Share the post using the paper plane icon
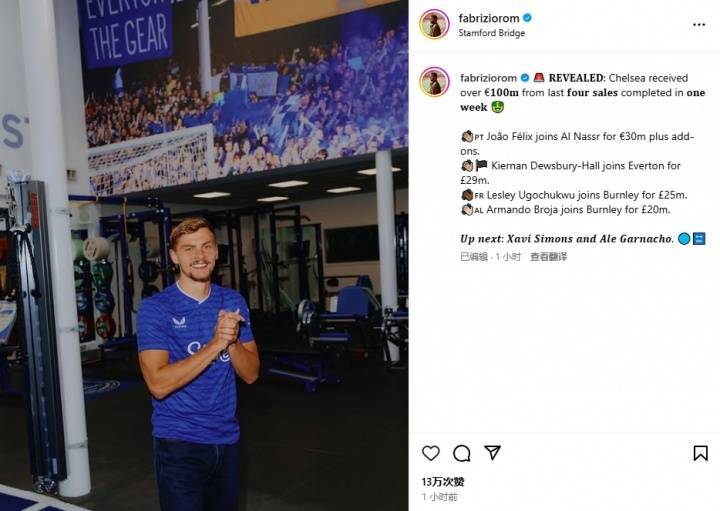Screen dimensions: 720x511 [x=492, y=453]
